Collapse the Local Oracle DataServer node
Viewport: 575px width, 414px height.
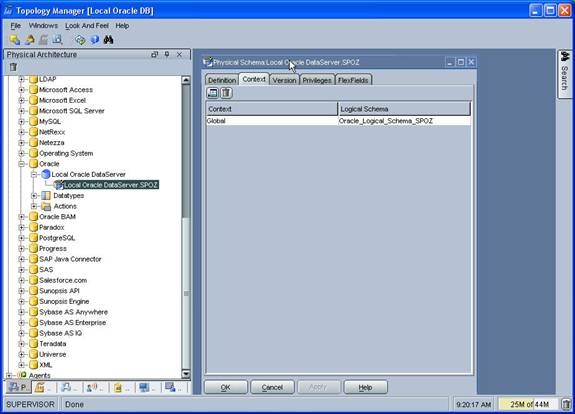[x=34, y=175]
